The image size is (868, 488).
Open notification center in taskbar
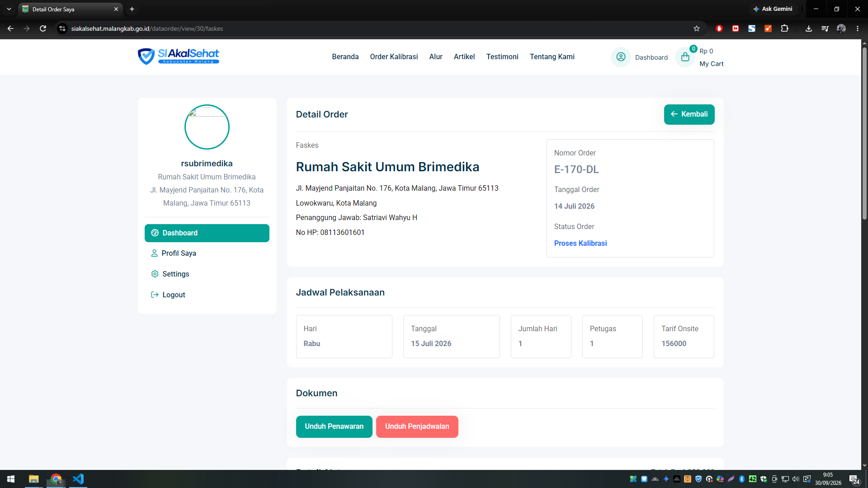click(x=854, y=479)
